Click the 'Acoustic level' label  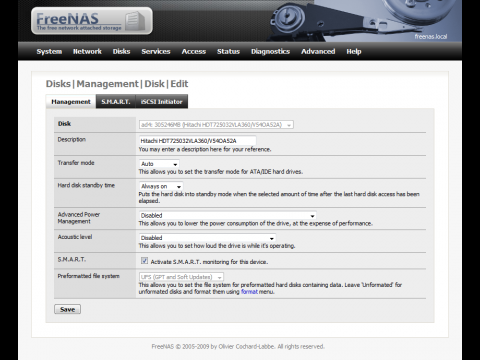(x=75, y=237)
